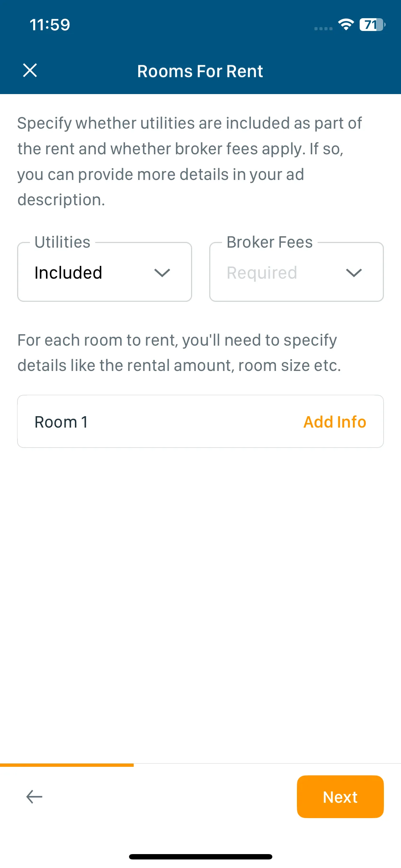Open the Utilities dropdown
The image size is (401, 868).
tap(104, 272)
